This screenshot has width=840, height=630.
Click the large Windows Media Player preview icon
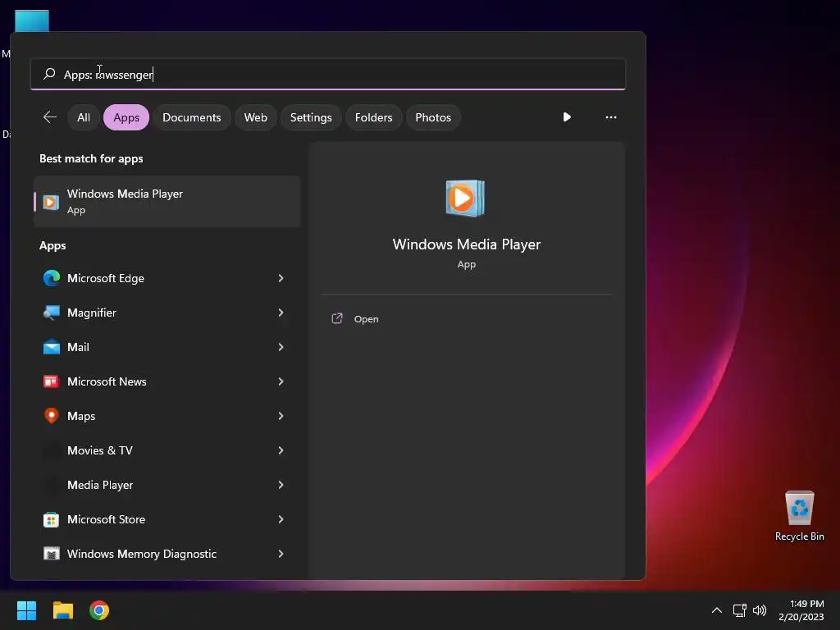click(x=466, y=199)
